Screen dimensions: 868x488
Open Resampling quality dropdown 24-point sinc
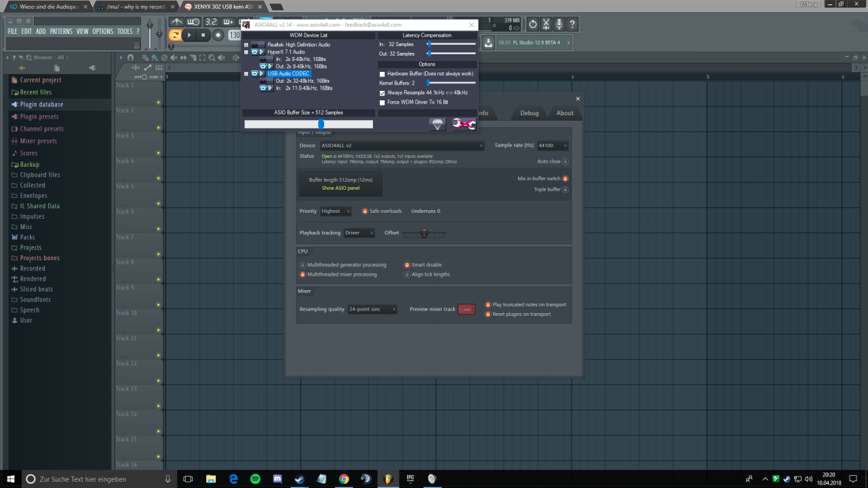pyautogui.click(x=372, y=309)
